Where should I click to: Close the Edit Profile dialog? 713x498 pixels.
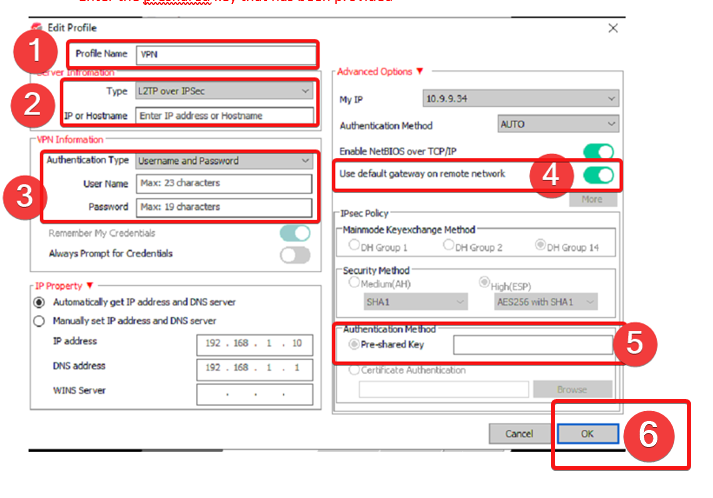pos(613,28)
